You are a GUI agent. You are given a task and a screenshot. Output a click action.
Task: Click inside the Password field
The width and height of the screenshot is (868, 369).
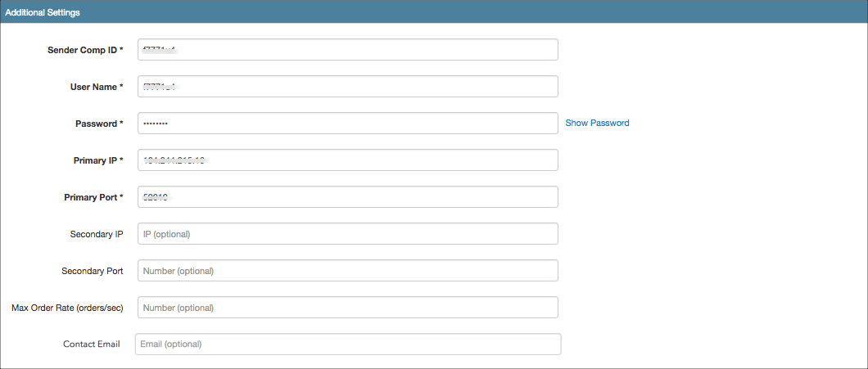coord(348,123)
